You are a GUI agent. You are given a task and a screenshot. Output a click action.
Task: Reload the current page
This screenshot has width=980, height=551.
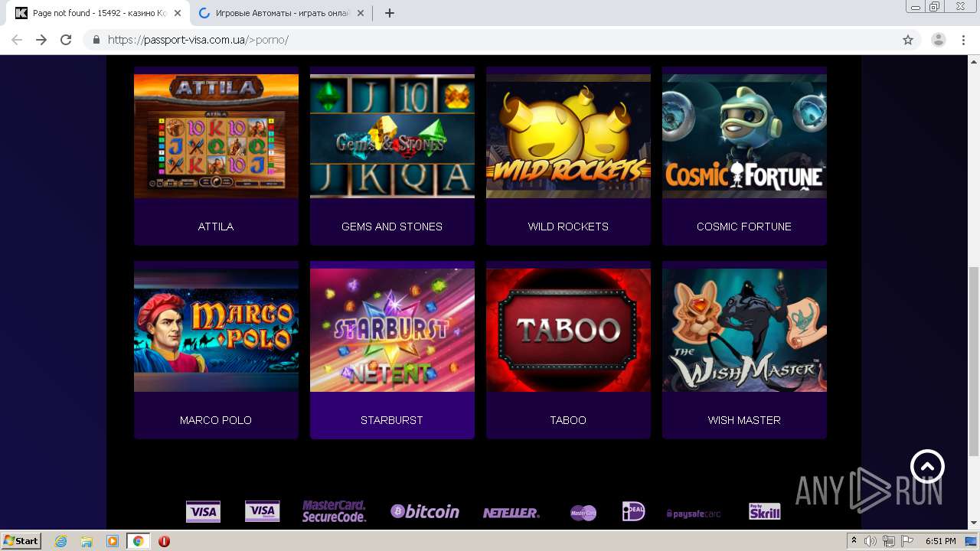[x=66, y=40]
